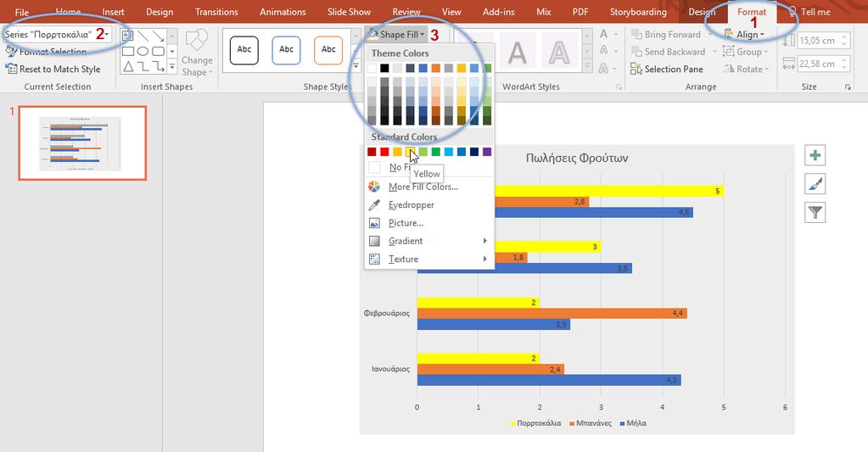Switch to the Transitions tab

216,12
